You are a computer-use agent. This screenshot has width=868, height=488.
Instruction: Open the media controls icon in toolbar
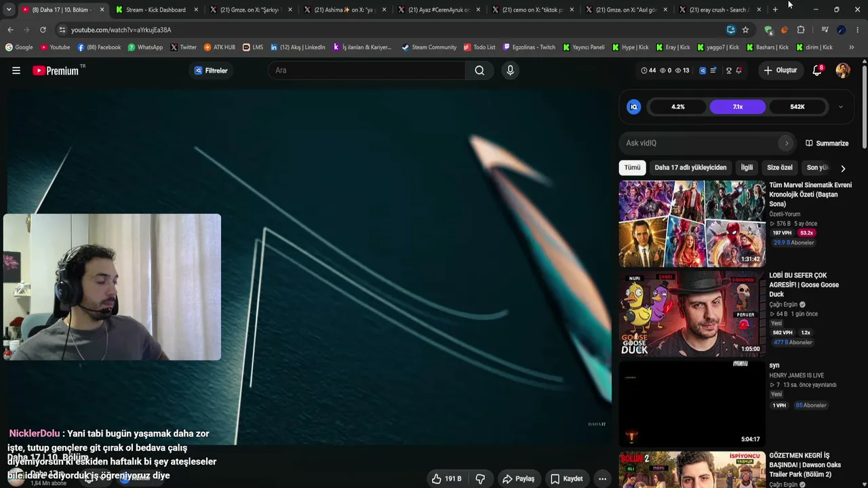(825, 30)
